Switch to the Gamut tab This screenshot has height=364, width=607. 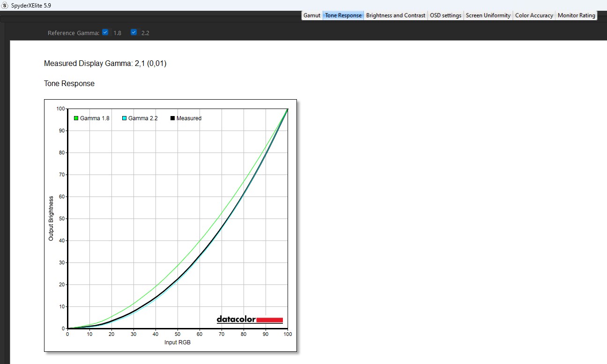(312, 15)
